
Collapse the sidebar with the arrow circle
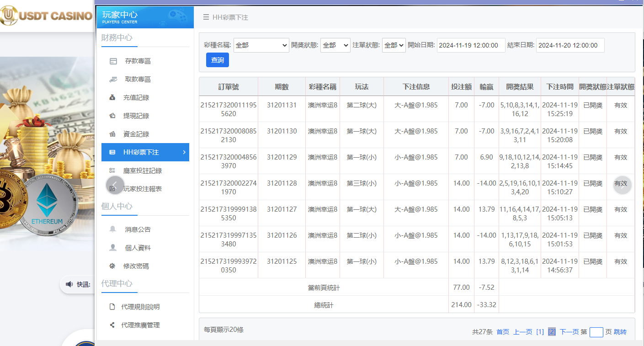[x=115, y=185]
